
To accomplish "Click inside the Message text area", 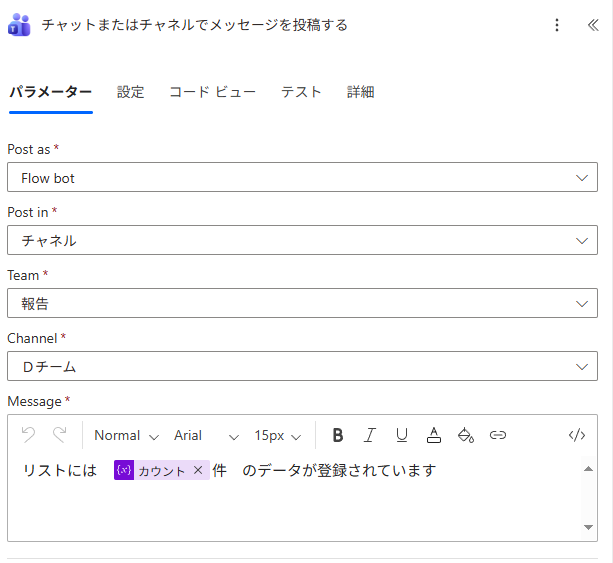I will (300, 510).
